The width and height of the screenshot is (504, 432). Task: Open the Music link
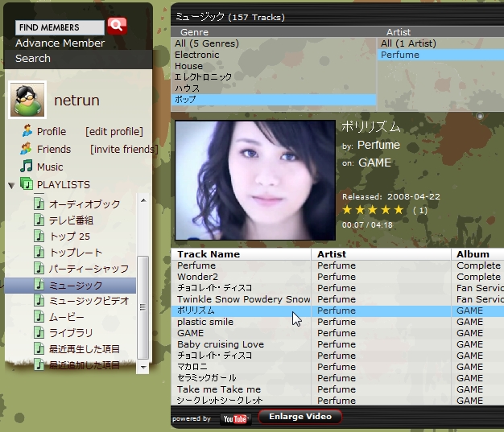pos(50,167)
